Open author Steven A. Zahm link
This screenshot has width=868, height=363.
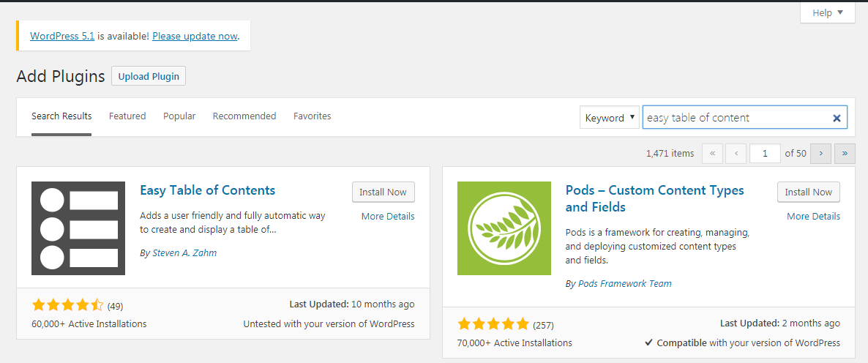[x=184, y=253]
